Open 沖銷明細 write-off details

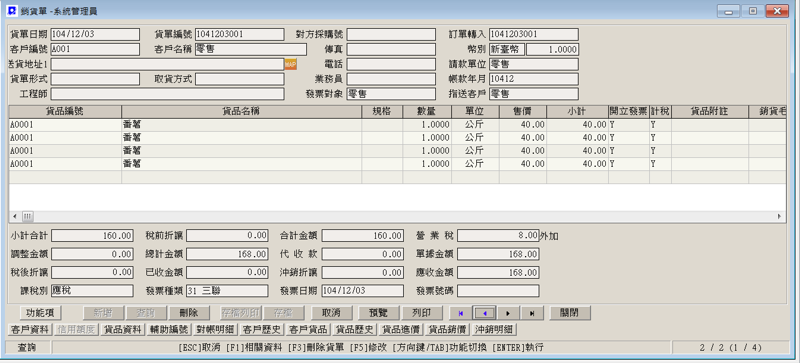click(x=495, y=330)
